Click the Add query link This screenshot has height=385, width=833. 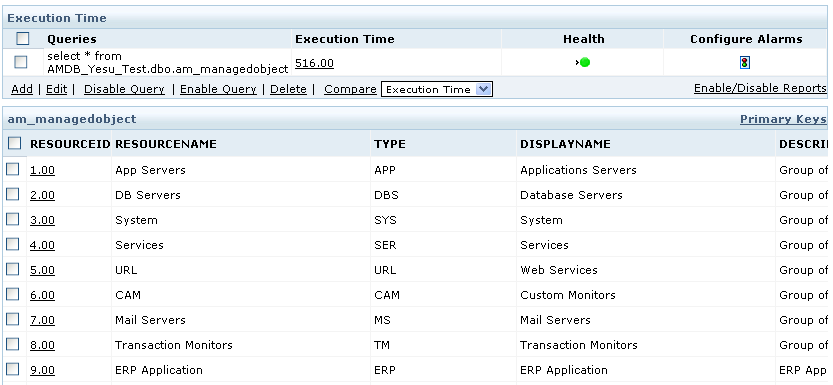(x=22, y=89)
